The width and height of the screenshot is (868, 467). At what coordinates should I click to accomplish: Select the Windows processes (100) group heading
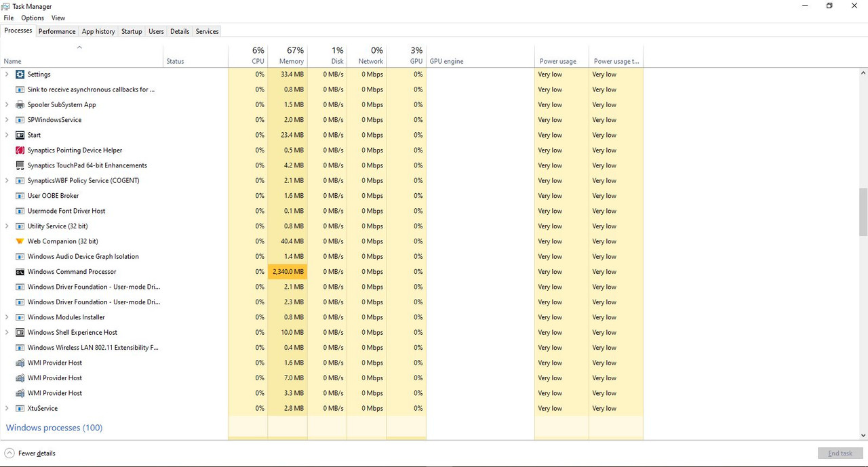pyautogui.click(x=54, y=428)
